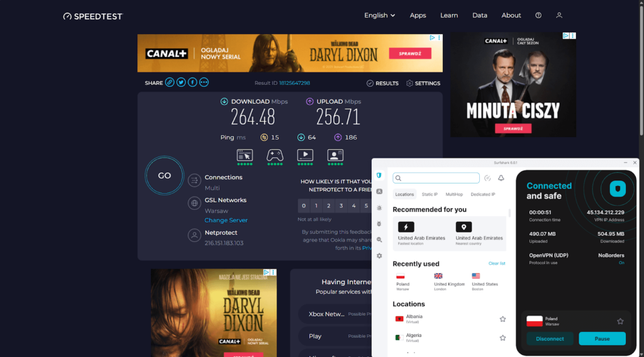This screenshot has width=644, height=357.
Task: Switch to Static IP tab
Action: 430,194
